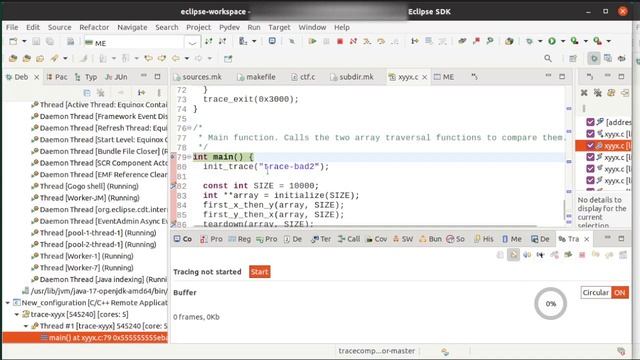
Task: Maximize the editor area
Action: 562,76
